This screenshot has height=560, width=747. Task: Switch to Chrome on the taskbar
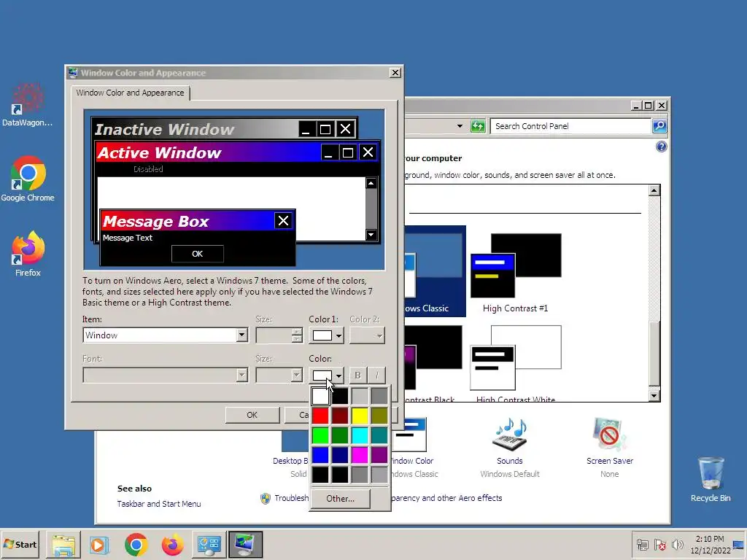pyautogui.click(x=136, y=544)
